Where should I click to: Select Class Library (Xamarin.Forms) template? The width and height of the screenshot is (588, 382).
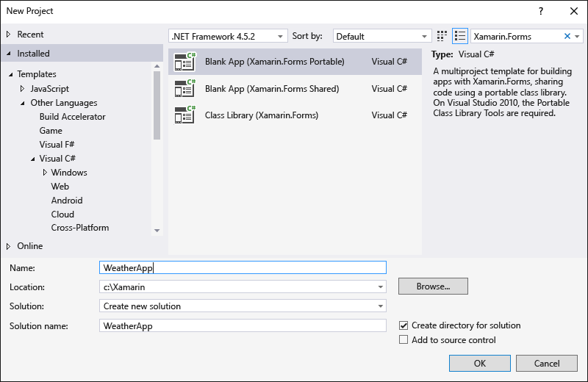(x=295, y=115)
